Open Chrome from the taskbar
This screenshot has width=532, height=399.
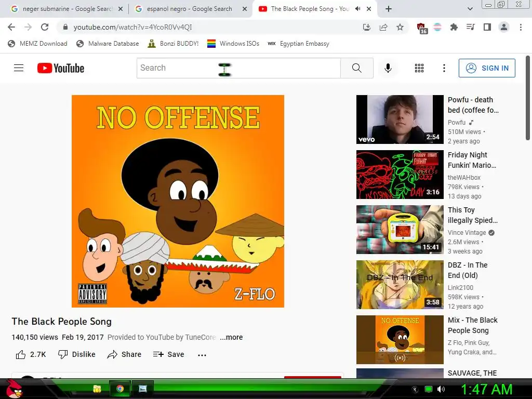[120, 389]
